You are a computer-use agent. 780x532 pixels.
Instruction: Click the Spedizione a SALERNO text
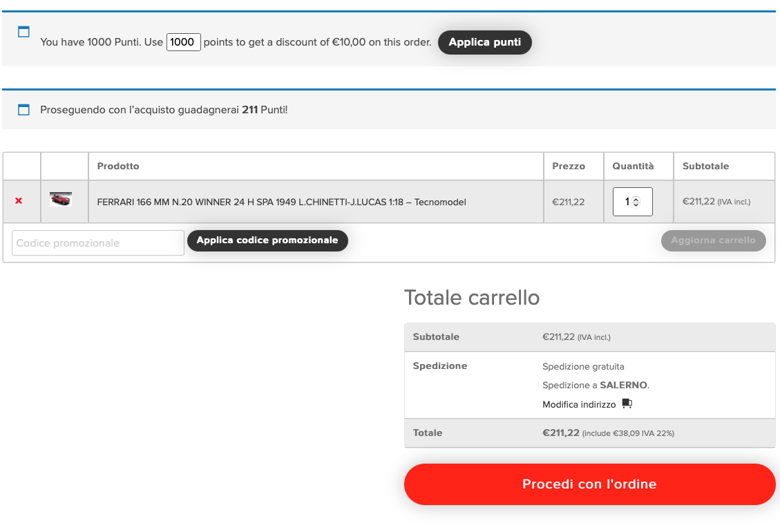(596, 386)
